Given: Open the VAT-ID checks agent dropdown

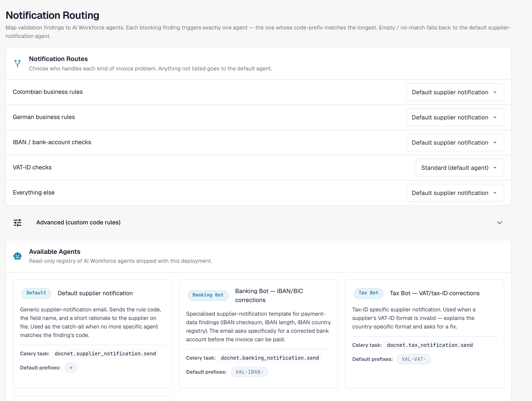Looking at the screenshot, I should pyautogui.click(x=460, y=168).
